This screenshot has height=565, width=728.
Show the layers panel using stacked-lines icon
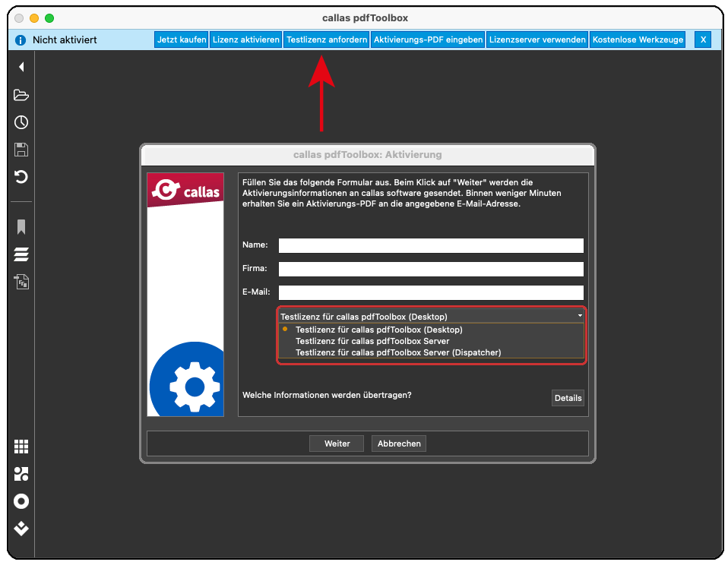(21, 254)
